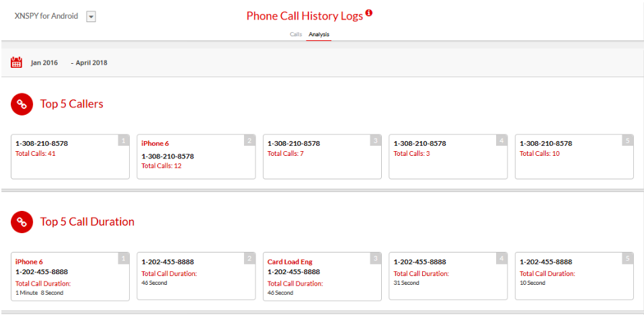This screenshot has width=644, height=315.
Task: Click the Phone Call History Logs title
Action: click(x=305, y=16)
